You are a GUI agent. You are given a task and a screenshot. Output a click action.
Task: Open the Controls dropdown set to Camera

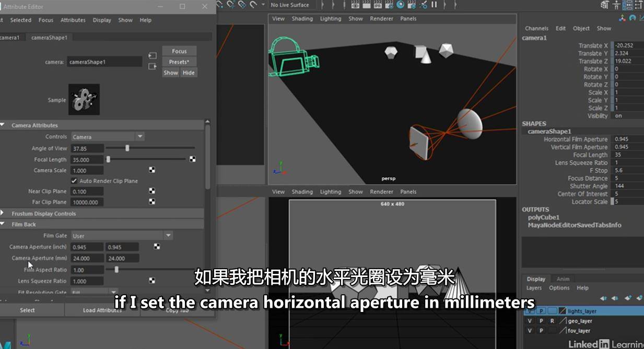pyautogui.click(x=108, y=137)
